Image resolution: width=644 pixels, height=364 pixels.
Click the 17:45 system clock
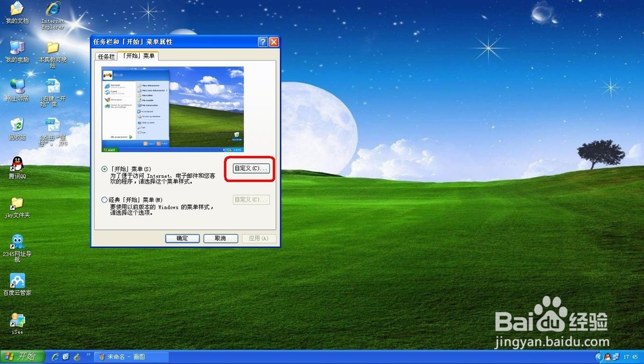click(x=630, y=357)
